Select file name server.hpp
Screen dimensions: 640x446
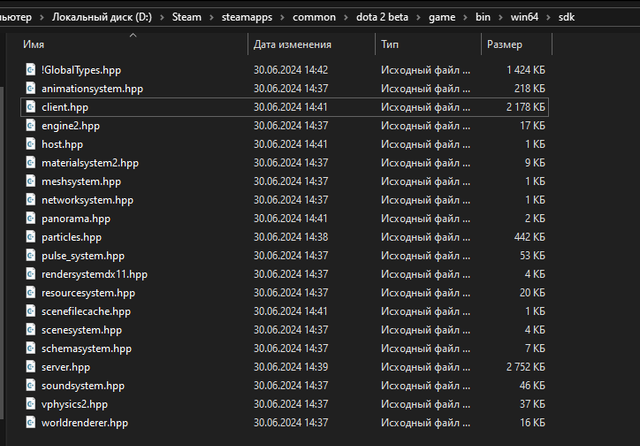66,367
